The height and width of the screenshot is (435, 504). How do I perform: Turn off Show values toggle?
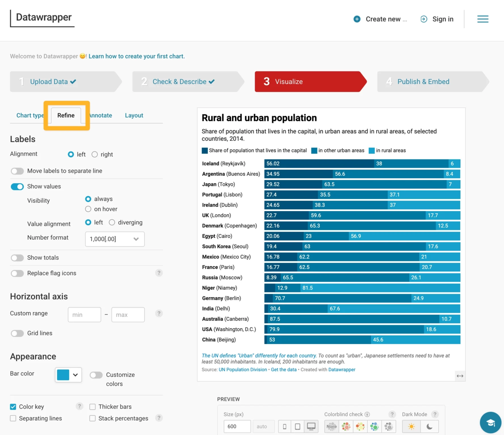point(17,186)
